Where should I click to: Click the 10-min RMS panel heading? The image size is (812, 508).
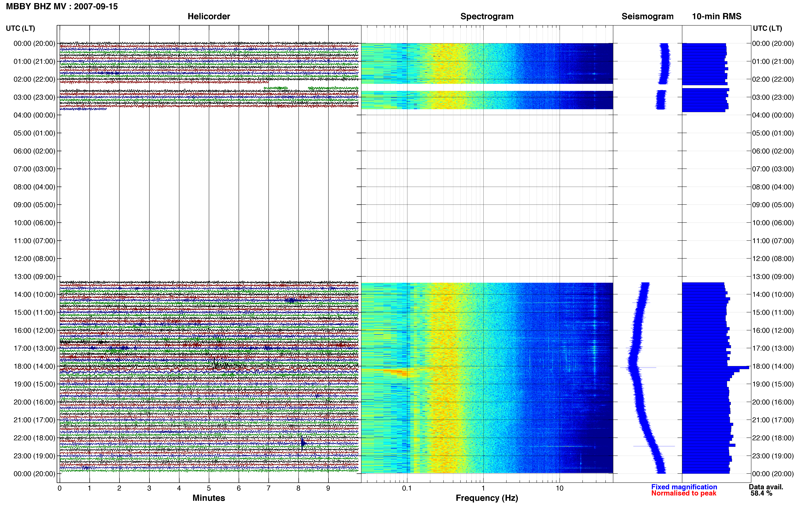click(716, 16)
